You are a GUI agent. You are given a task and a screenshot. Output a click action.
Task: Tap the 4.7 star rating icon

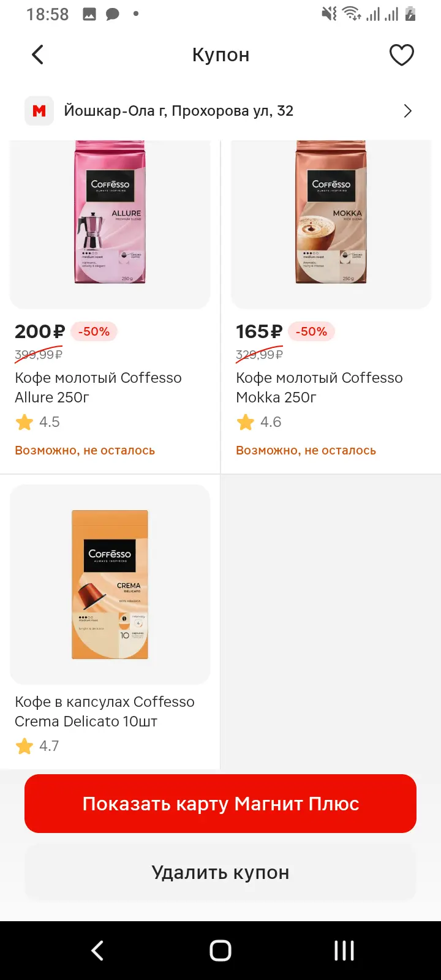[24, 746]
